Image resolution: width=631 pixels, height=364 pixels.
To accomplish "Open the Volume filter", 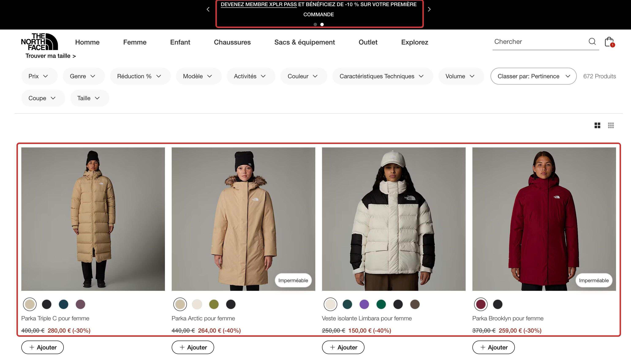I will (461, 76).
